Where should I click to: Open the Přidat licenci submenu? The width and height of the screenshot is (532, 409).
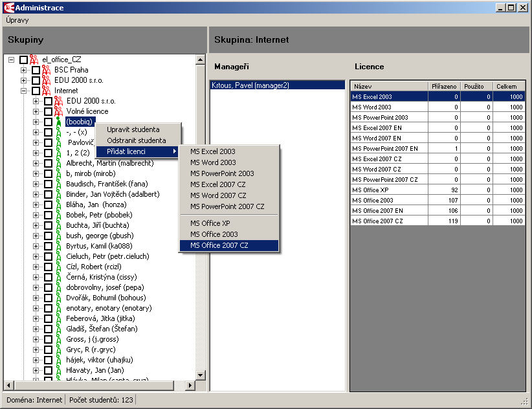point(137,151)
